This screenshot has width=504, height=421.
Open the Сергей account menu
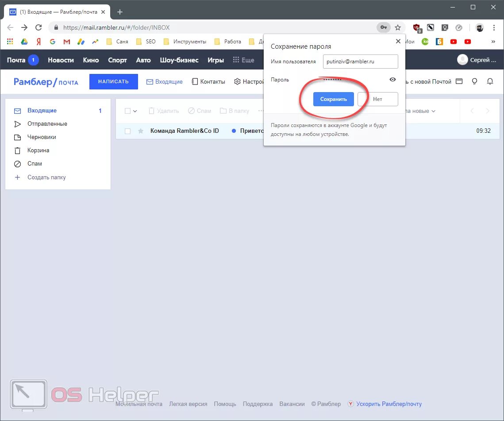tap(477, 60)
